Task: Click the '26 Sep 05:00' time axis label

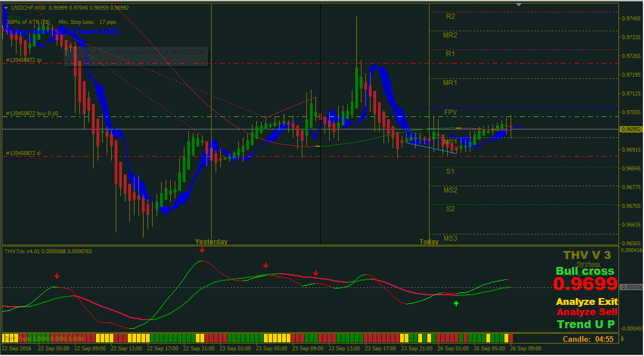Action: coord(490,348)
